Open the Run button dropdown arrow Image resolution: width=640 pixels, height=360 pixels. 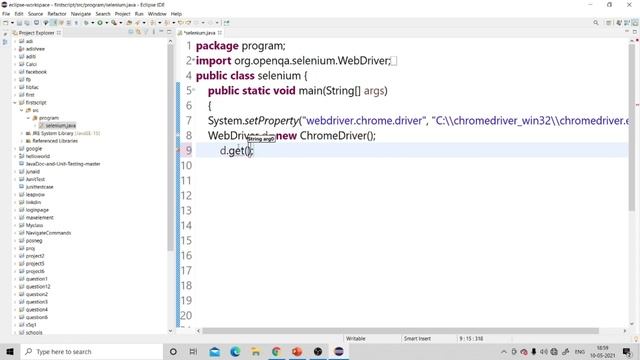pos(106,23)
